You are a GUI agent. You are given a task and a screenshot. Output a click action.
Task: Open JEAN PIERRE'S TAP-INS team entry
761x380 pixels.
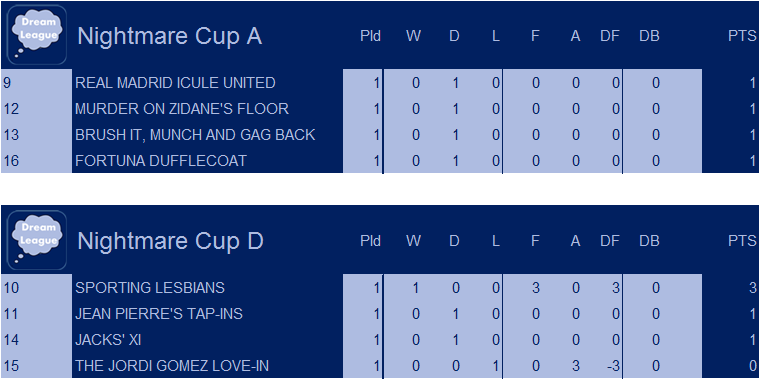[159, 314]
